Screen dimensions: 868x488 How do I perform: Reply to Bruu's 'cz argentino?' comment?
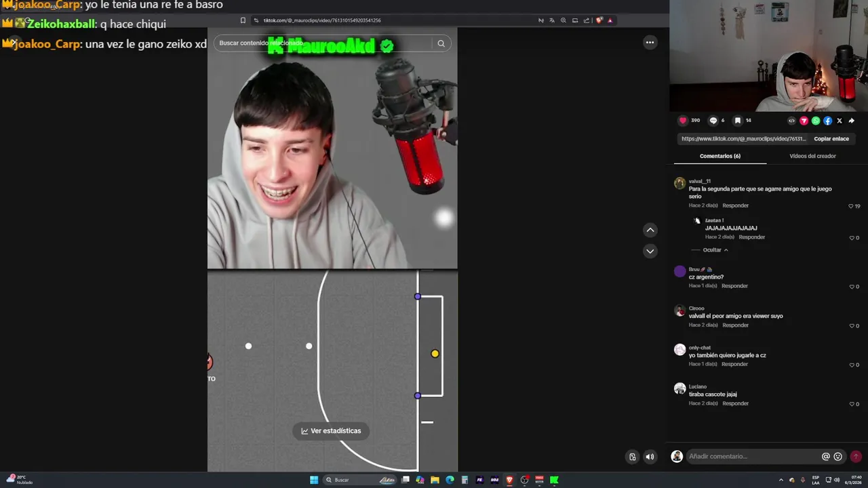click(x=734, y=286)
